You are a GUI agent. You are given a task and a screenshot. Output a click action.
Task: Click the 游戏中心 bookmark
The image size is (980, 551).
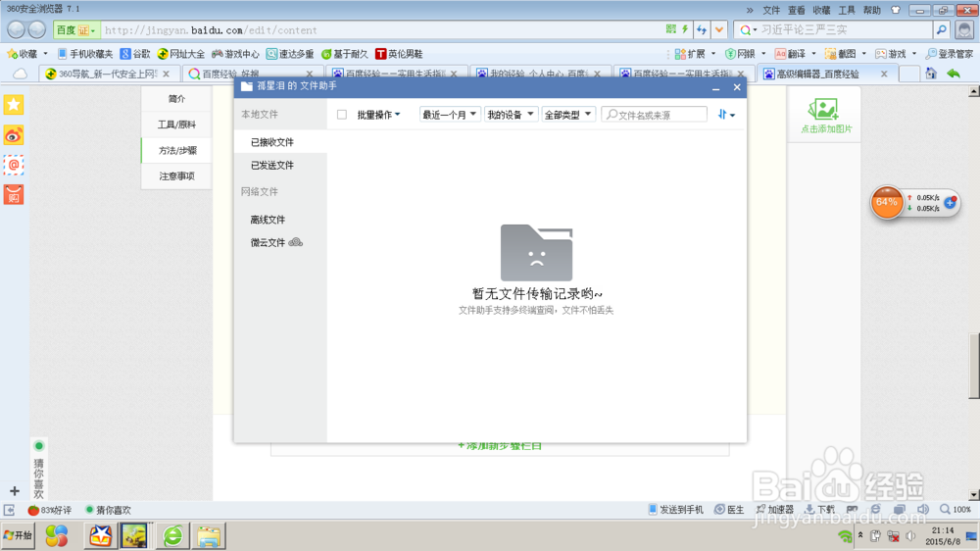click(x=235, y=54)
